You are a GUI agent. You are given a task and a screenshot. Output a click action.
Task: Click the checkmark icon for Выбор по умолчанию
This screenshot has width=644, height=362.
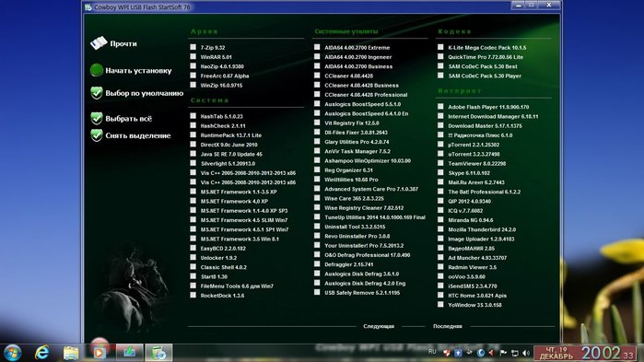[x=97, y=93]
